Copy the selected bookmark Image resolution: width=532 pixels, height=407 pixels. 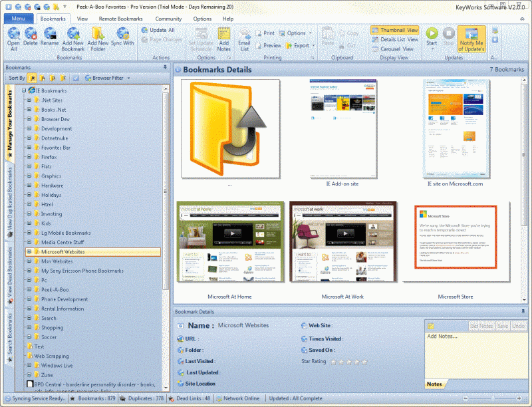pyautogui.click(x=348, y=33)
